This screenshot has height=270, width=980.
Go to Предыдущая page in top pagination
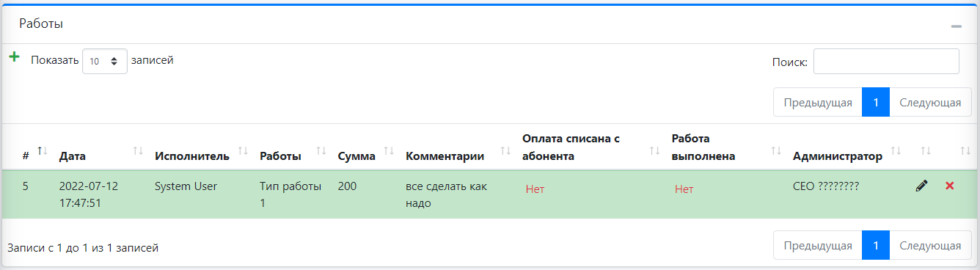pos(817,103)
